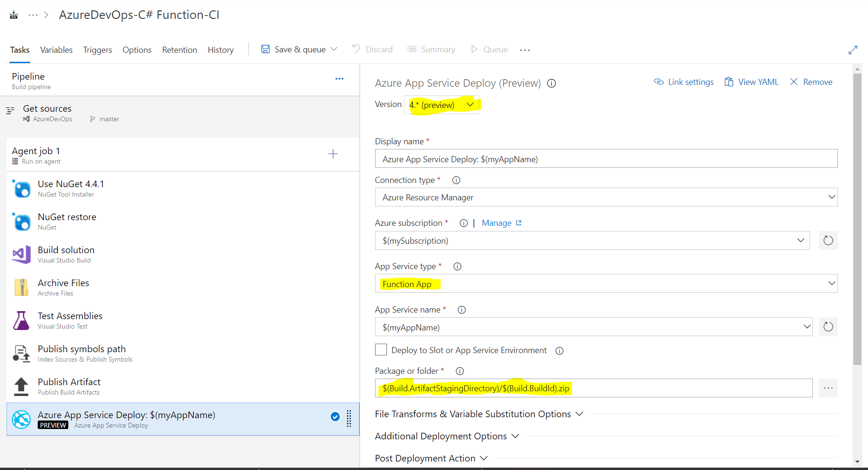Click the Azure App Service Deploy globe icon
868x470 pixels.
(21, 419)
